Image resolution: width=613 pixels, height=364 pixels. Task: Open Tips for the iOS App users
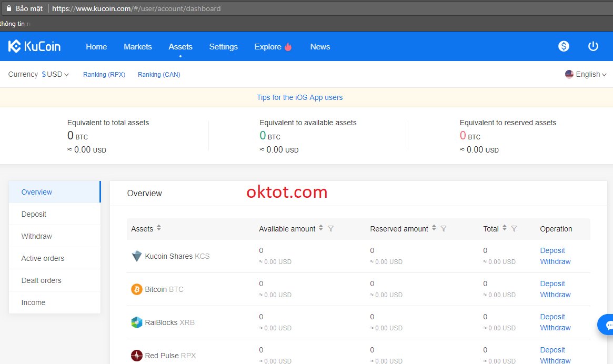point(299,97)
